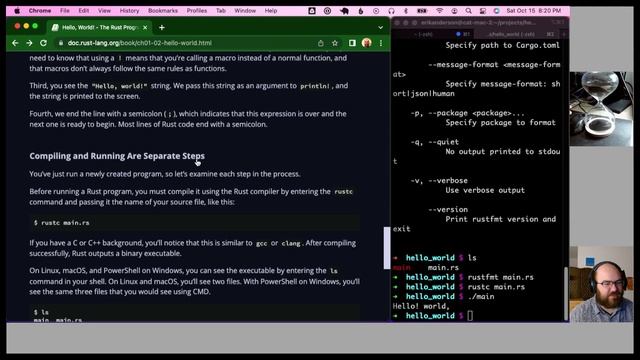The image size is (640, 360).
Task: Click the hourglass camera thumbnail
Action: [601, 109]
